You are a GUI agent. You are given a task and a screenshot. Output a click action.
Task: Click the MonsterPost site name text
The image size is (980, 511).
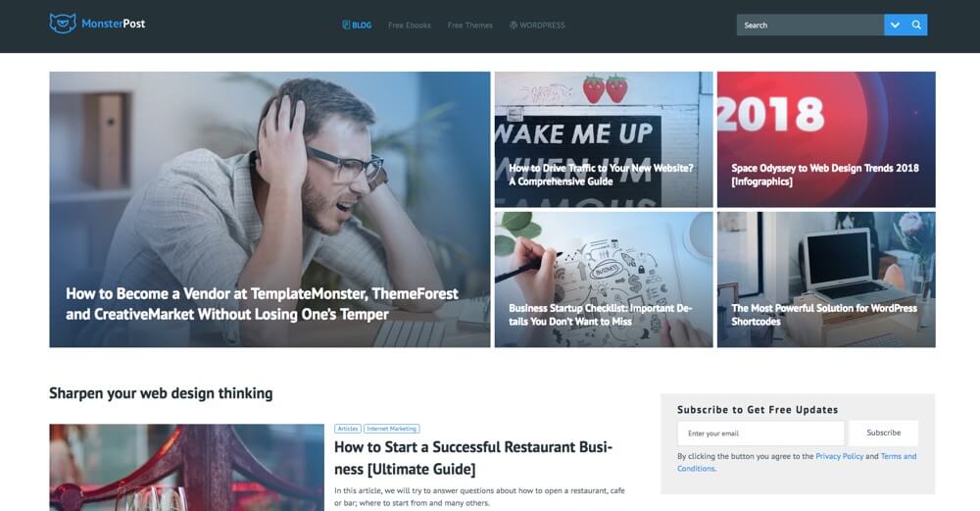[113, 24]
